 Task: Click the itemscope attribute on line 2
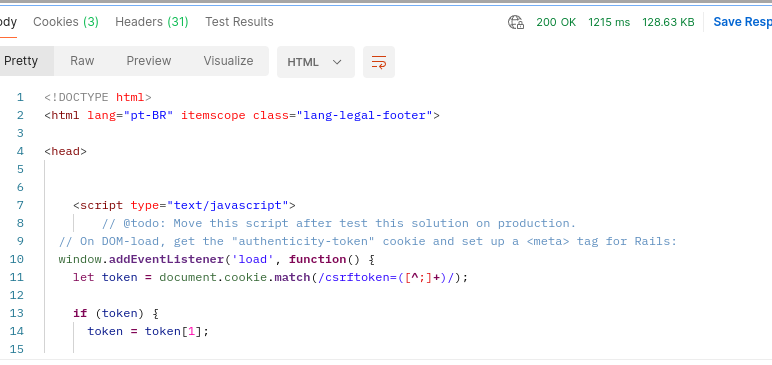tap(213, 115)
